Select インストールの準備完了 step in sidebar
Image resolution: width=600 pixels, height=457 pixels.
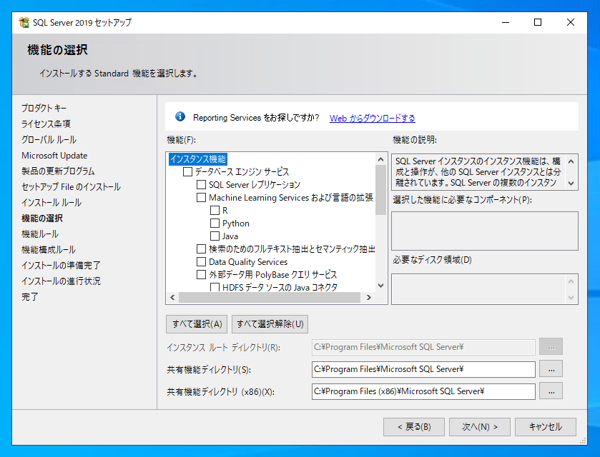point(61,265)
